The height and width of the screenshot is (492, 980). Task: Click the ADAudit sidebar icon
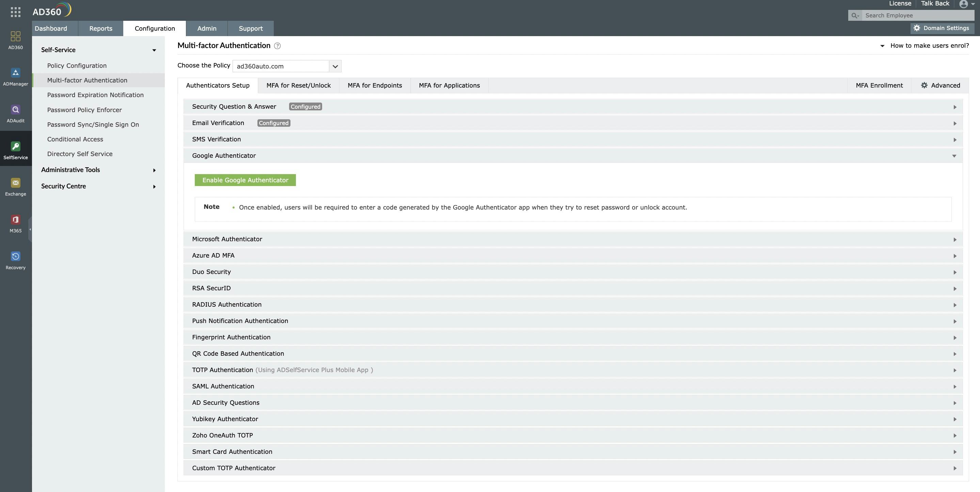coord(16,112)
